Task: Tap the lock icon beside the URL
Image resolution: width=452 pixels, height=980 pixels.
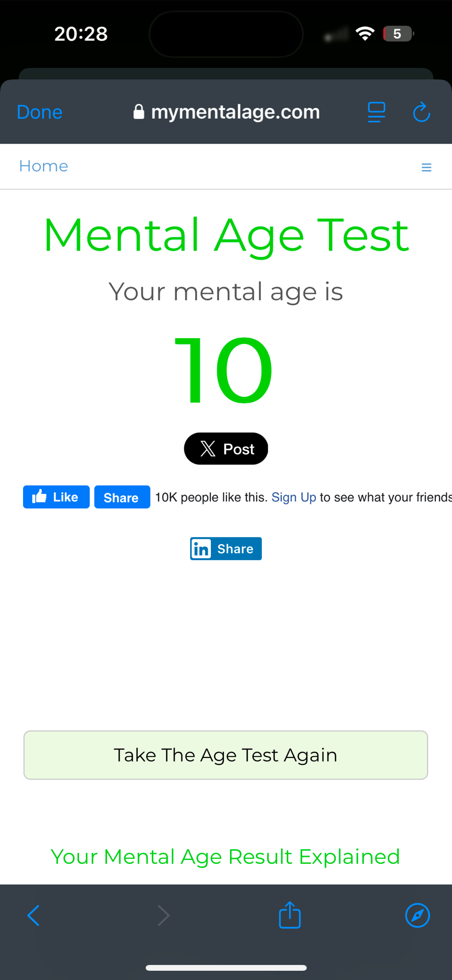Action: (139, 112)
